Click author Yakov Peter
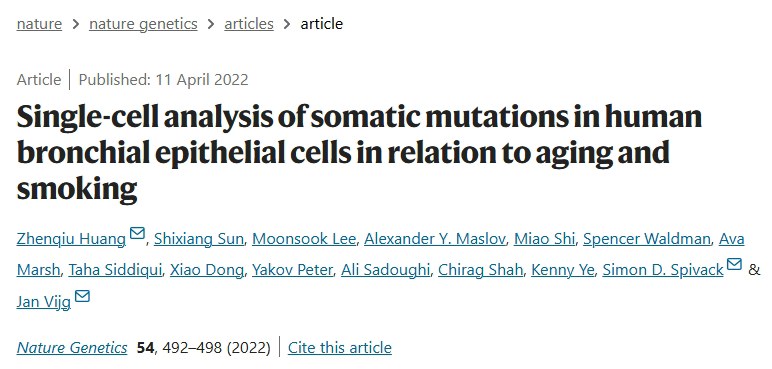The width and height of the screenshot is (772, 369). (292, 270)
